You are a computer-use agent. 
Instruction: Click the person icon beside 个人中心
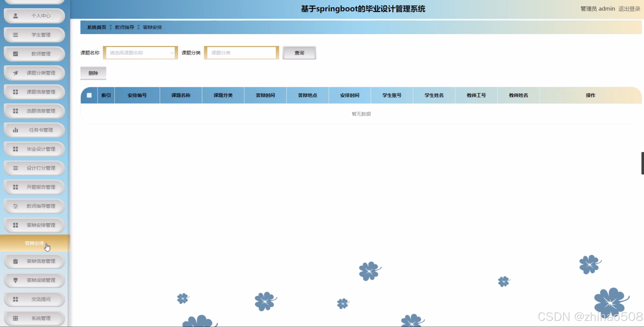click(x=16, y=16)
